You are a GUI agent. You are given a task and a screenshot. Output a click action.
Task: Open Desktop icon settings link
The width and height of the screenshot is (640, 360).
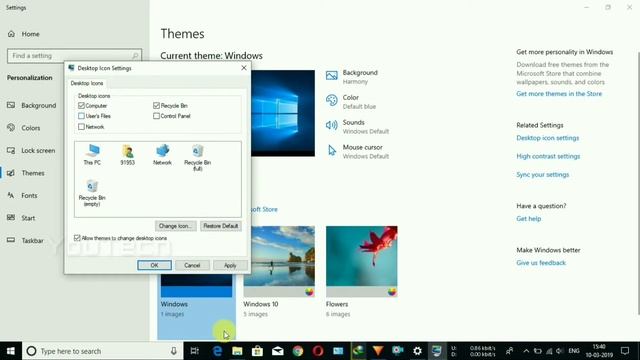pyautogui.click(x=547, y=138)
